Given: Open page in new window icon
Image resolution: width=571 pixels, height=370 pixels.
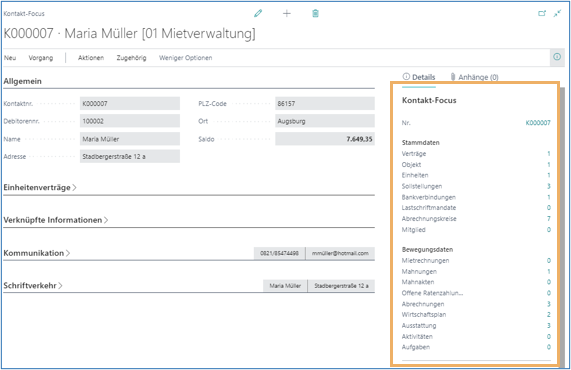Looking at the screenshot, I should (x=542, y=13).
